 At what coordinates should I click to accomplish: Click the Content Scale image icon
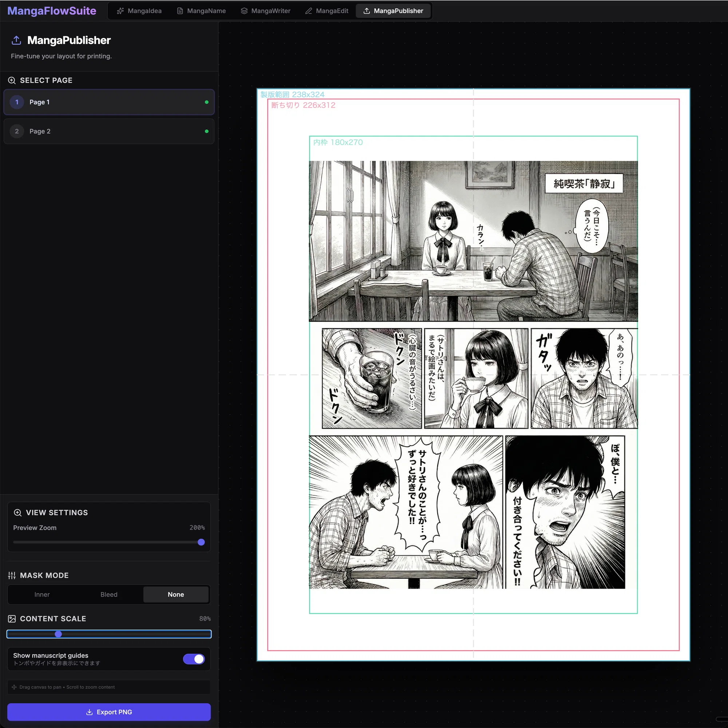12,619
